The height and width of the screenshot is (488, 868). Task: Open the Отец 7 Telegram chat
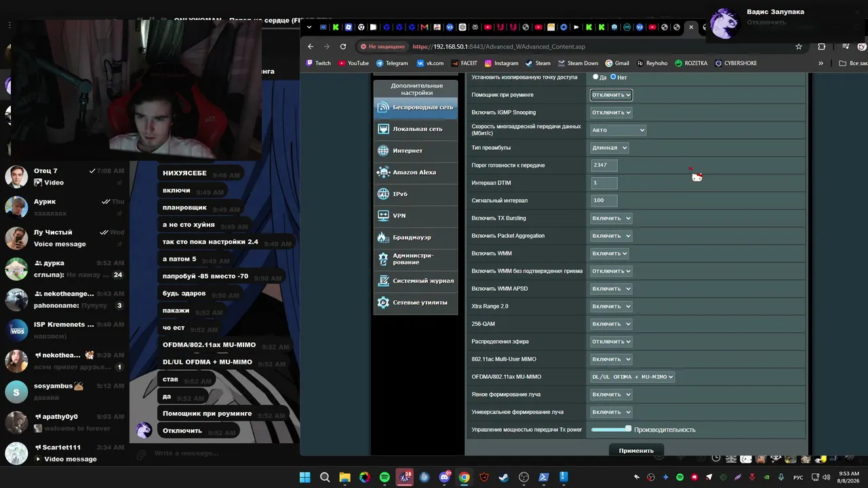point(65,176)
